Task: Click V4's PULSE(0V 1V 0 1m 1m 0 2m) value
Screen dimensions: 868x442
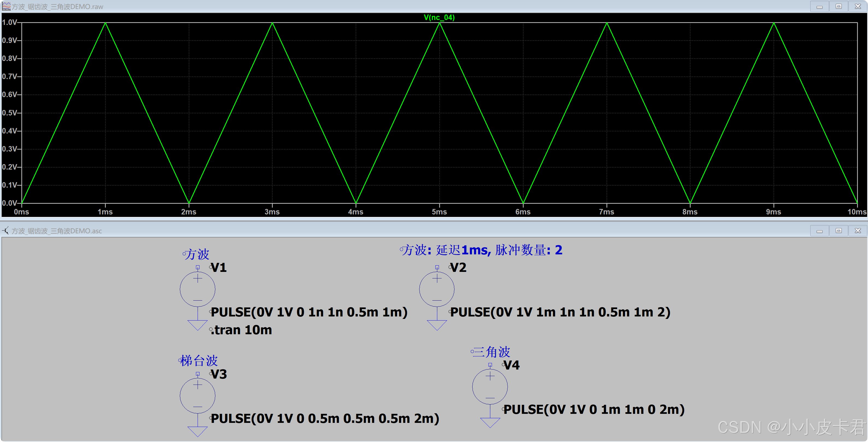Action: click(x=594, y=410)
